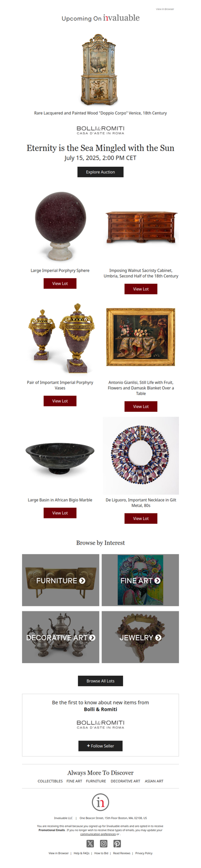Open the Decorative Art category tile

[x=60, y=637]
